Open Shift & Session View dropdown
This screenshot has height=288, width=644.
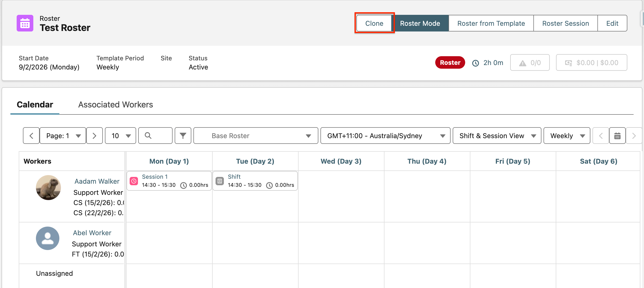497,136
